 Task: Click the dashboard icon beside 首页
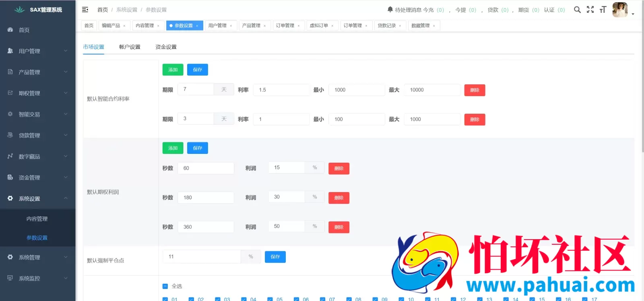[x=10, y=30]
